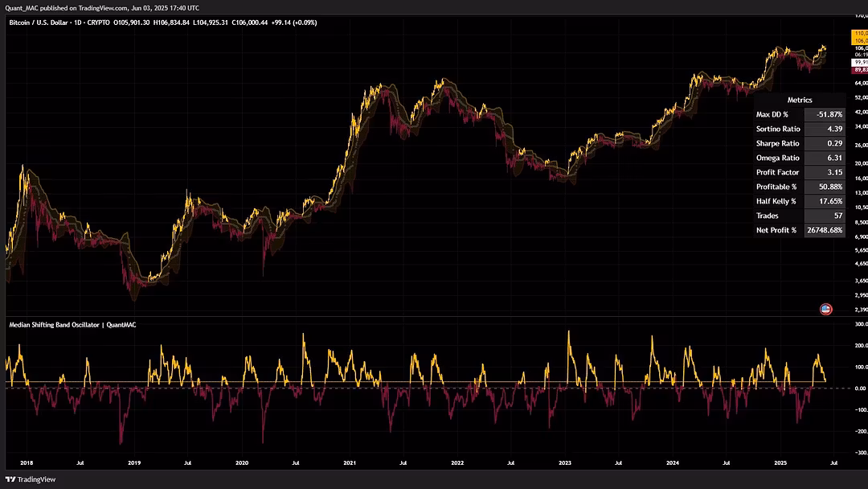
Task: Click the Max DD % label
Action: 772,115
